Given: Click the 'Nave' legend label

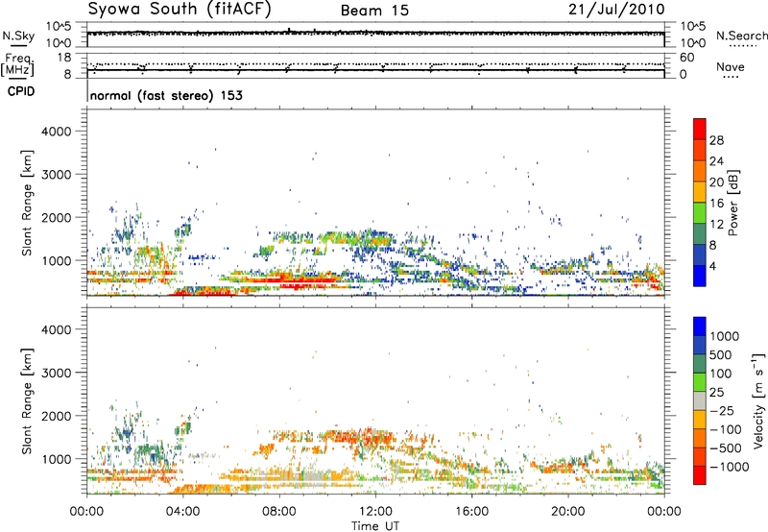Looking at the screenshot, I should [731, 67].
